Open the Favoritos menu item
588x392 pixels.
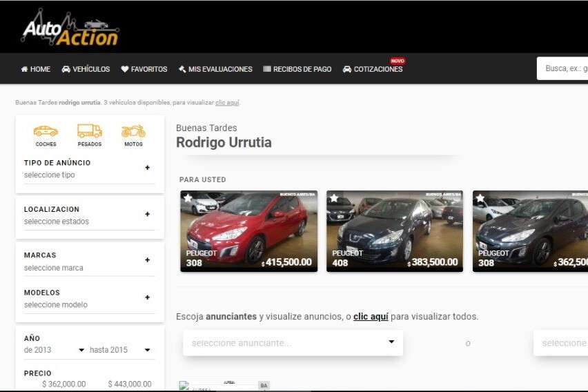(144, 69)
